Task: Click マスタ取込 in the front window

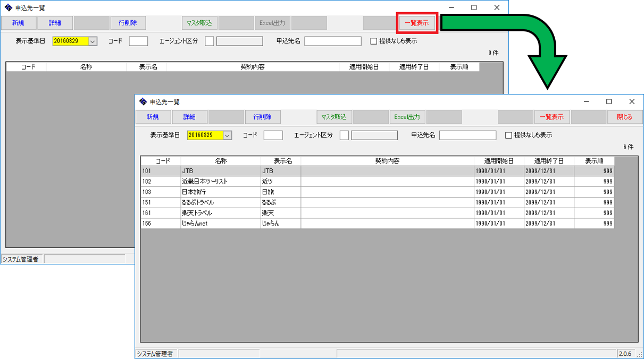Action: [334, 117]
